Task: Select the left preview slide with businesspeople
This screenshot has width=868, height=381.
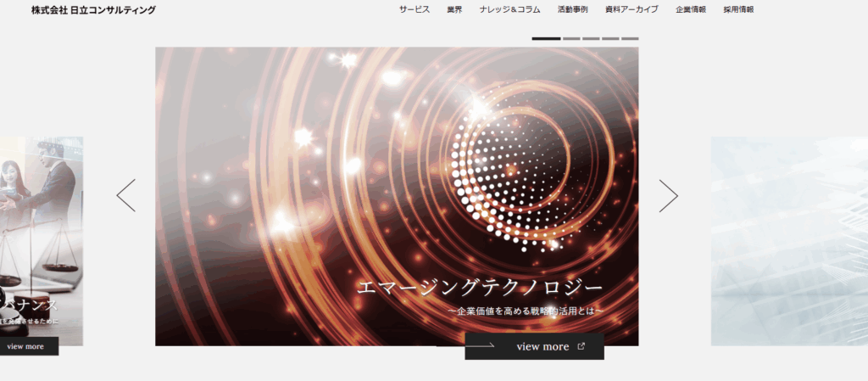Action: [42, 242]
